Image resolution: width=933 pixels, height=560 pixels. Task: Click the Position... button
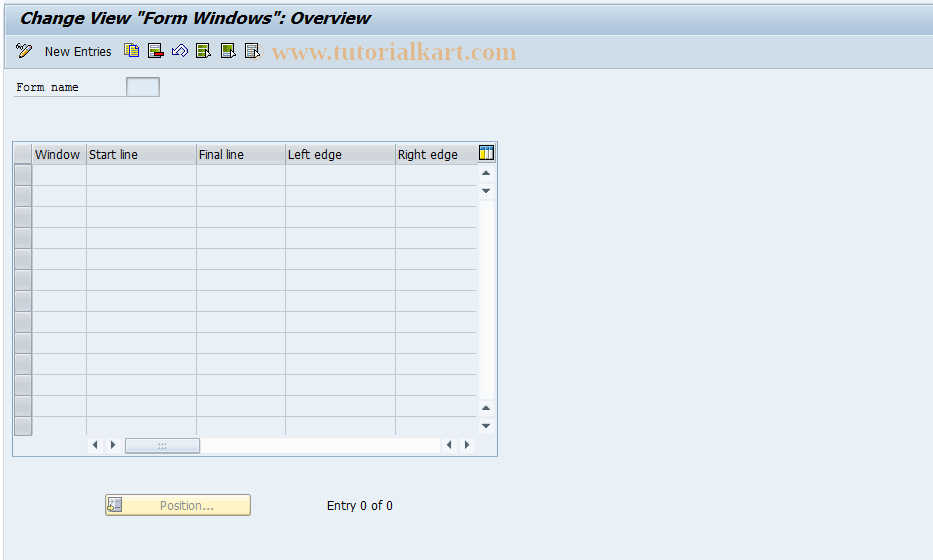178,505
